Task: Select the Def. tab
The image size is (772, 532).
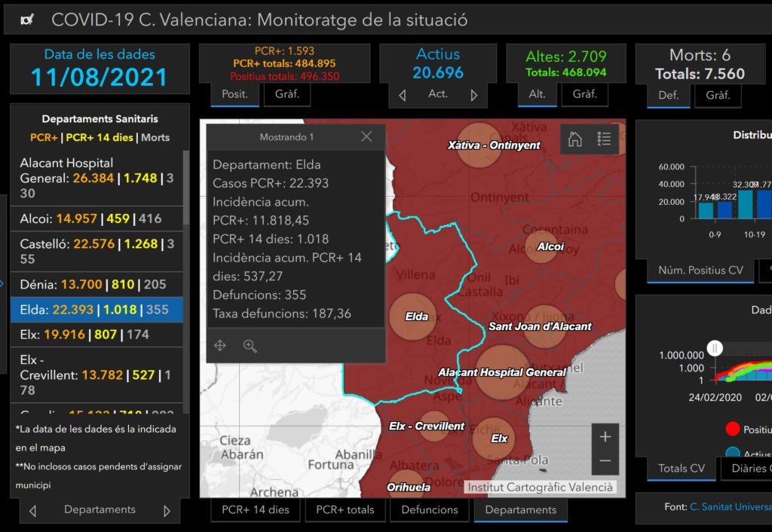Action: pyautogui.click(x=668, y=96)
